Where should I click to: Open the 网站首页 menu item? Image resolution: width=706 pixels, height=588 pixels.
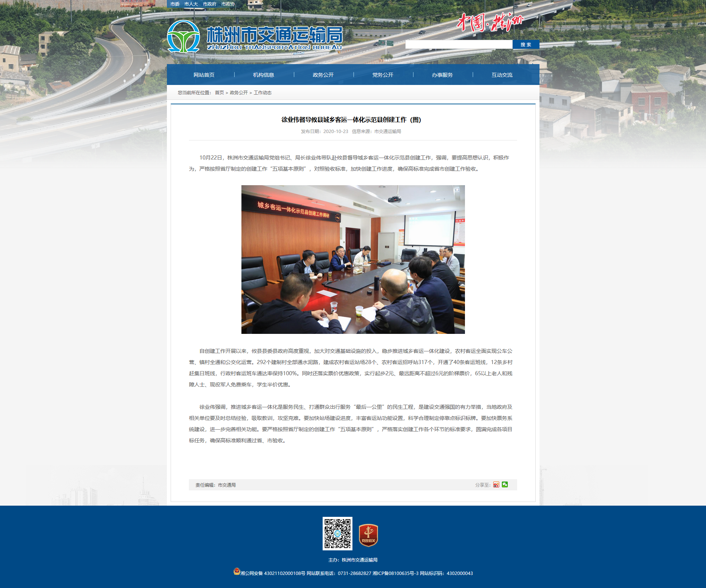tap(204, 75)
